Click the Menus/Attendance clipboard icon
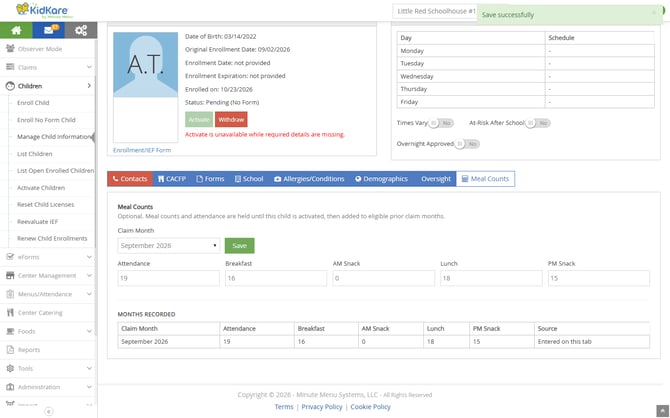Image resolution: width=670 pixels, height=418 pixels. [x=10, y=294]
